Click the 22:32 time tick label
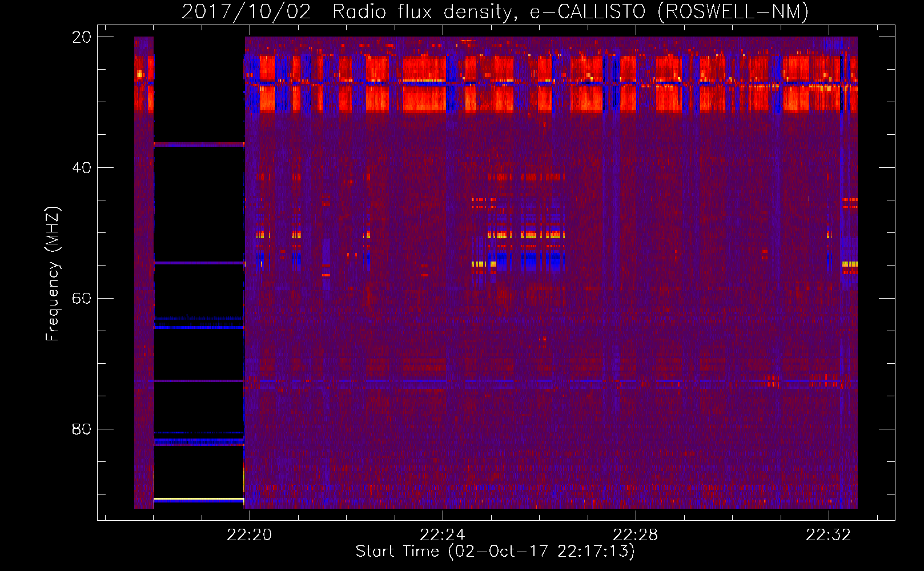 (x=828, y=535)
